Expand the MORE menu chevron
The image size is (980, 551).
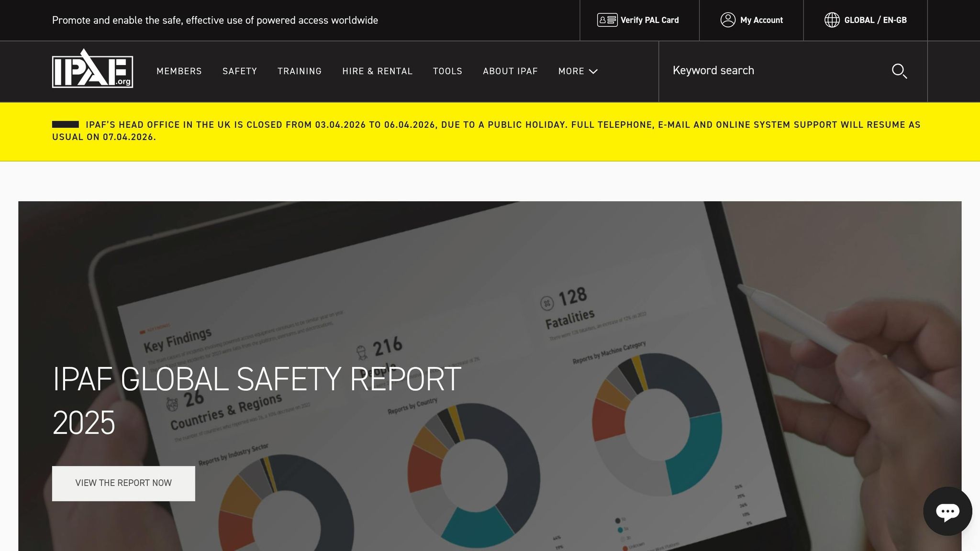pyautogui.click(x=593, y=71)
